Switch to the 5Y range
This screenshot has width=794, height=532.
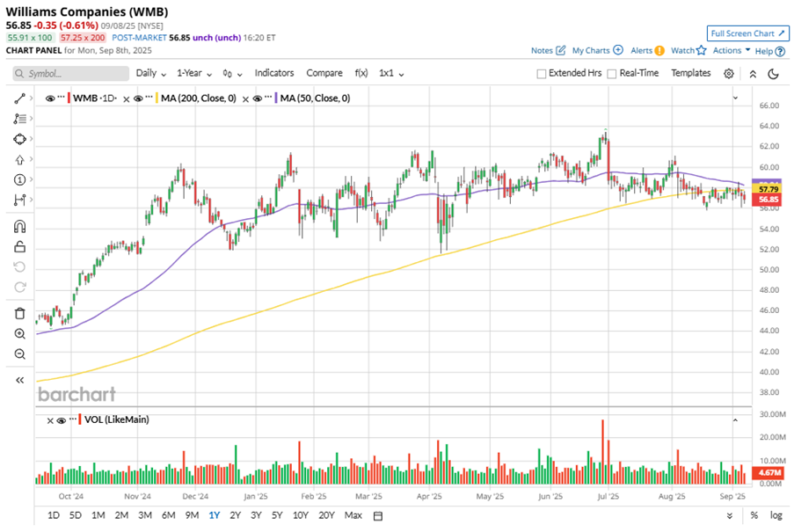click(x=276, y=515)
